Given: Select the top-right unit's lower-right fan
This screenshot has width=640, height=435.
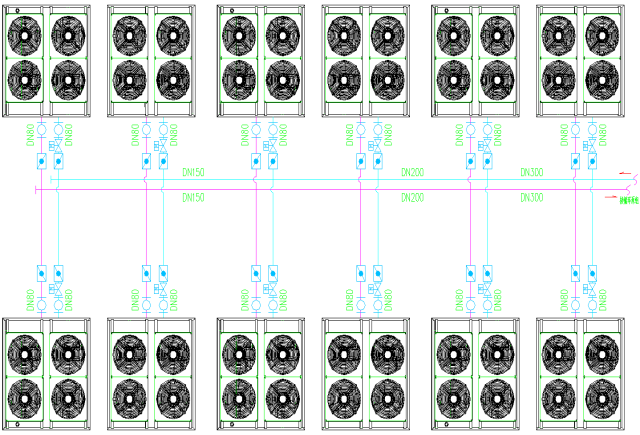Looking at the screenshot, I should pyautogui.click(x=602, y=80).
